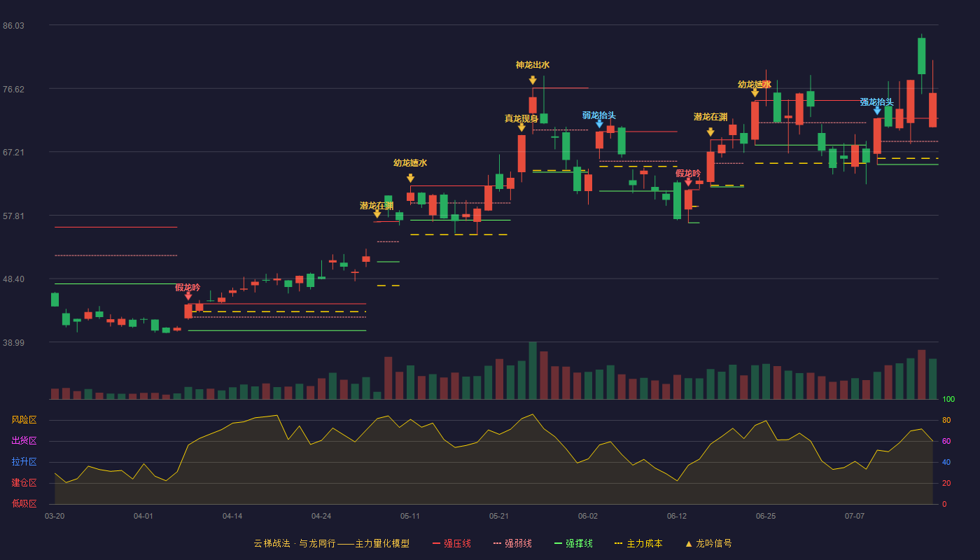Click the blue 40 indicator scale value
The width and height of the screenshot is (980, 560).
click(x=946, y=462)
